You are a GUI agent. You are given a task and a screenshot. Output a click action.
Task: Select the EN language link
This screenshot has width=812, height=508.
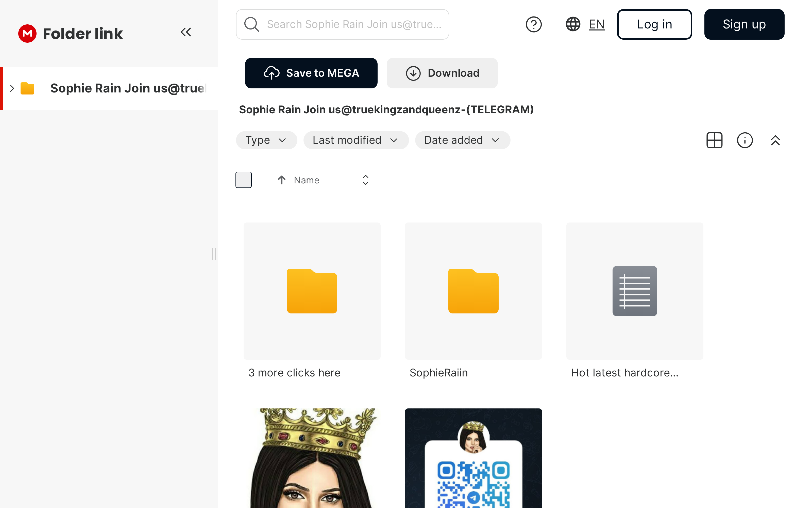pos(597,24)
